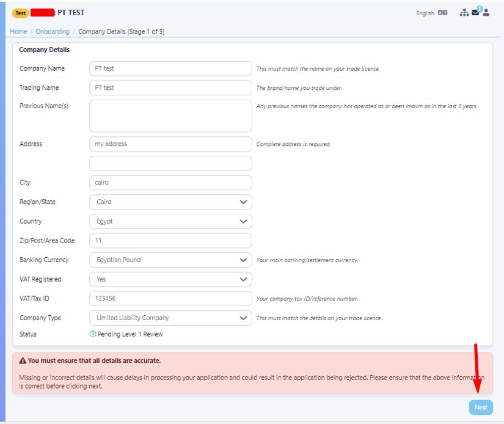Click the second empty Address line field
The height and width of the screenshot is (424, 504).
[170, 163]
